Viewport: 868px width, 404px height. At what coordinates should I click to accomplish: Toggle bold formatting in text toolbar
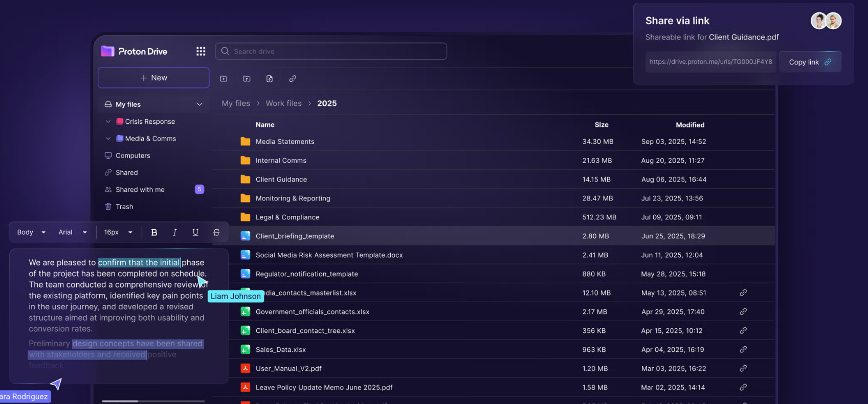(x=154, y=232)
